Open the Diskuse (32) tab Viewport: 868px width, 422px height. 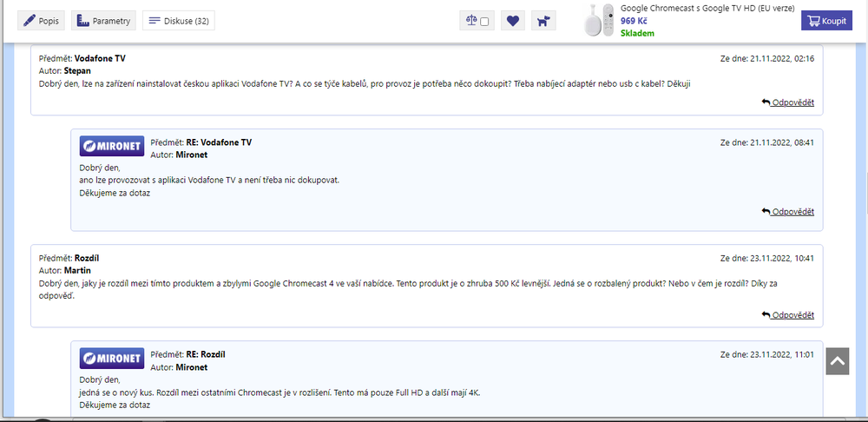tap(178, 21)
